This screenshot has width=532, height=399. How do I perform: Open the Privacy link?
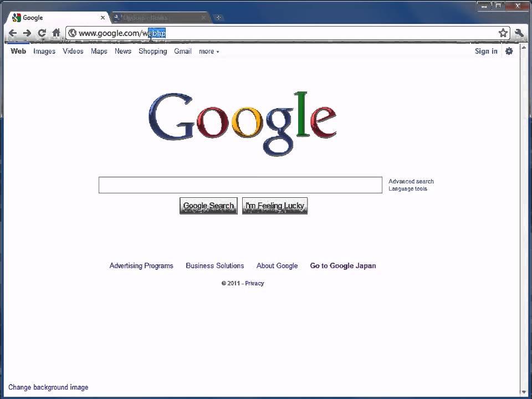(254, 283)
